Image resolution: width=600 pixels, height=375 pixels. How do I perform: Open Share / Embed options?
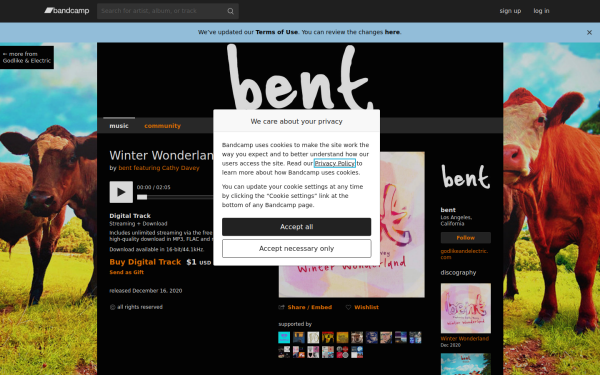(310, 307)
